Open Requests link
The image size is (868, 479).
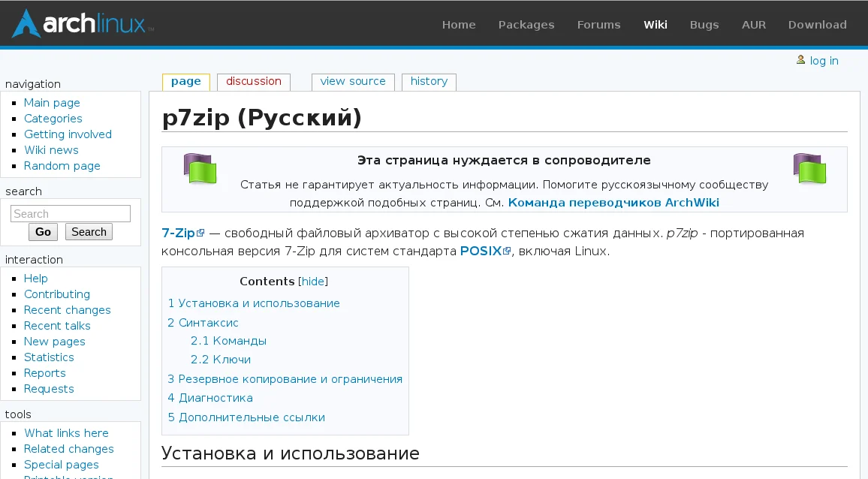pos(49,389)
